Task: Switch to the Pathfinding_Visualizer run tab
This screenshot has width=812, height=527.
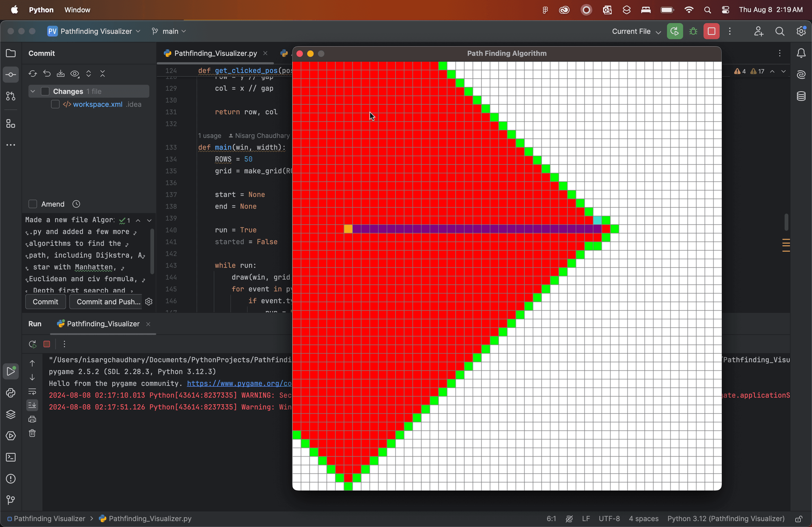Action: pos(101,324)
